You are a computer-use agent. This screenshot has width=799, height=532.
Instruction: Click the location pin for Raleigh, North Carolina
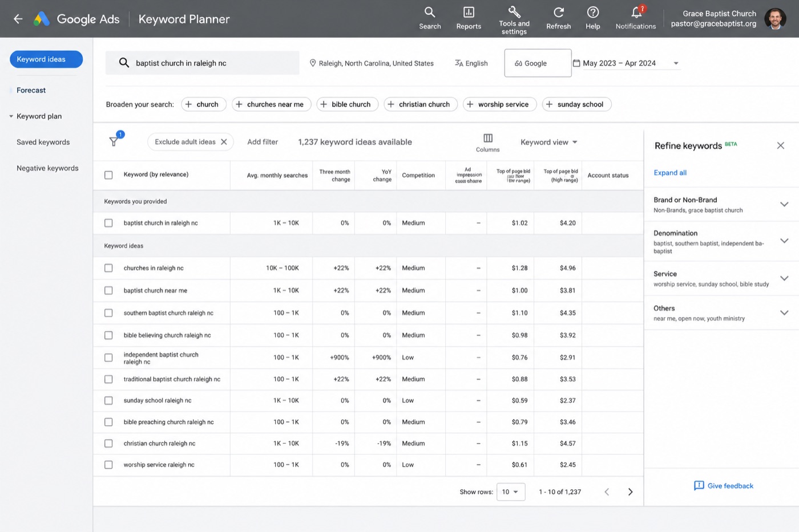(x=313, y=63)
